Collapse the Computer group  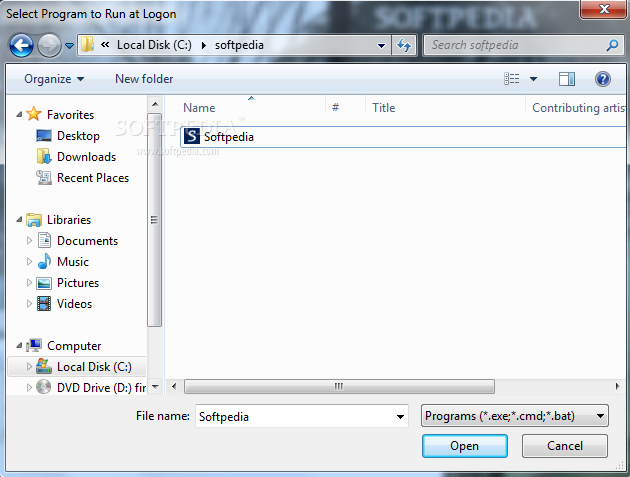19,346
